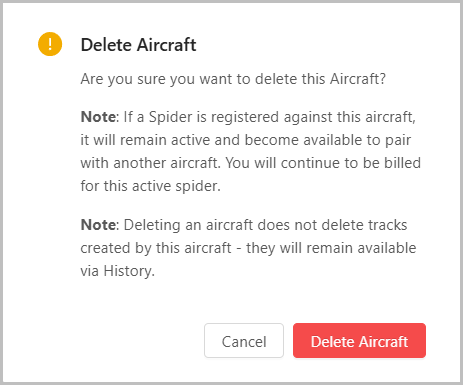
Task: Click the 'Are you sure' confirmation question
Action: coord(233,79)
